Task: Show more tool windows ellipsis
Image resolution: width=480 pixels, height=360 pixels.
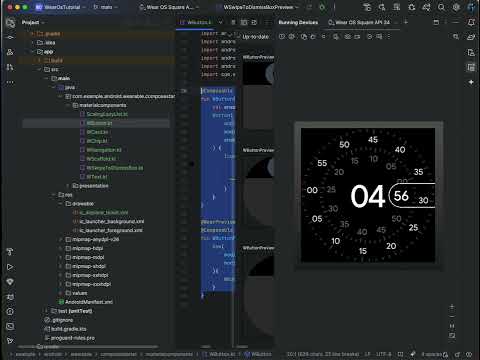Action: click(x=10, y=82)
